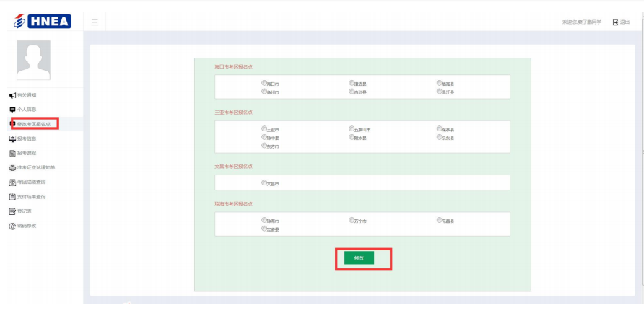The height and width of the screenshot is (313, 644).
Task: Open 修改考区报名点 in the sidebar
Action: tap(34, 124)
